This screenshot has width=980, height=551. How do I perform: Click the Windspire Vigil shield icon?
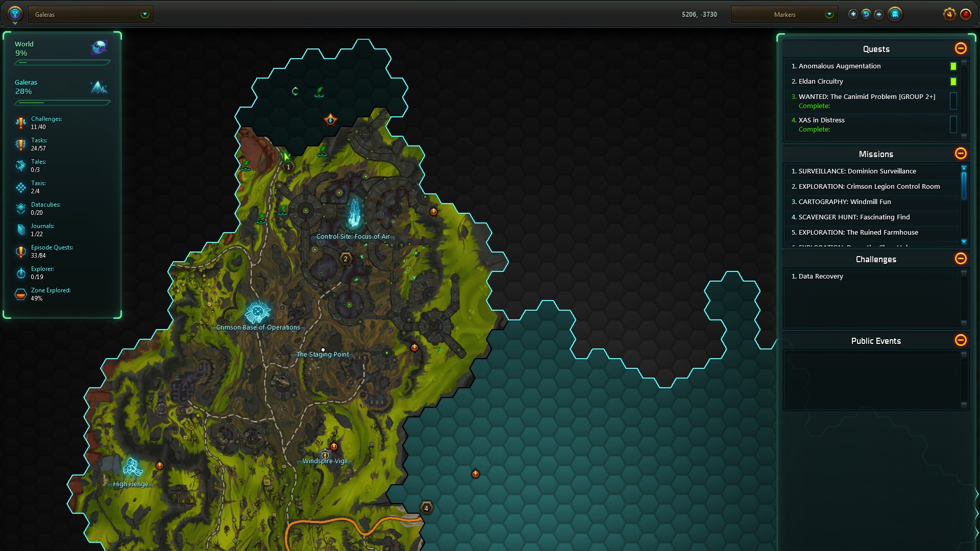(325, 455)
